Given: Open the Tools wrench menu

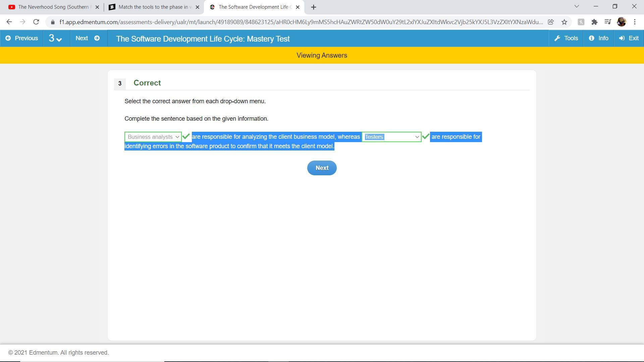Looking at the screenshot, I should (x=566, y=39).
